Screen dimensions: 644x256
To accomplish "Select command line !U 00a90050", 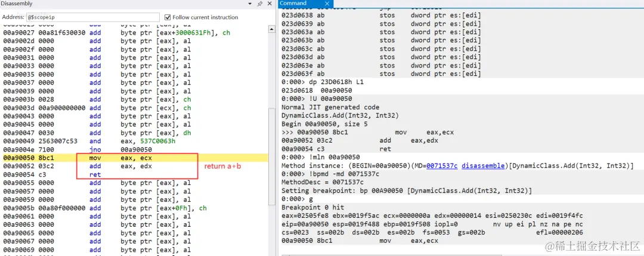I will (317, 98).
